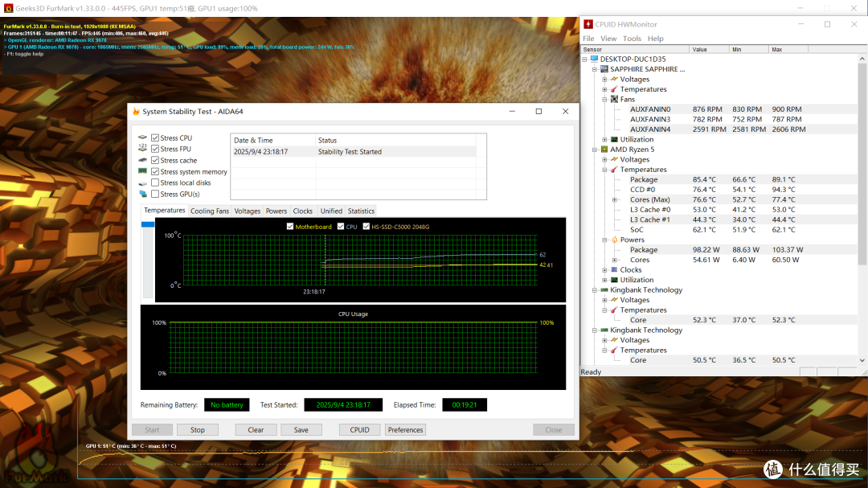Click the Stress CPU chip icon
The width and height of the screenshot is (868, 488).
(x=143, y=137)
